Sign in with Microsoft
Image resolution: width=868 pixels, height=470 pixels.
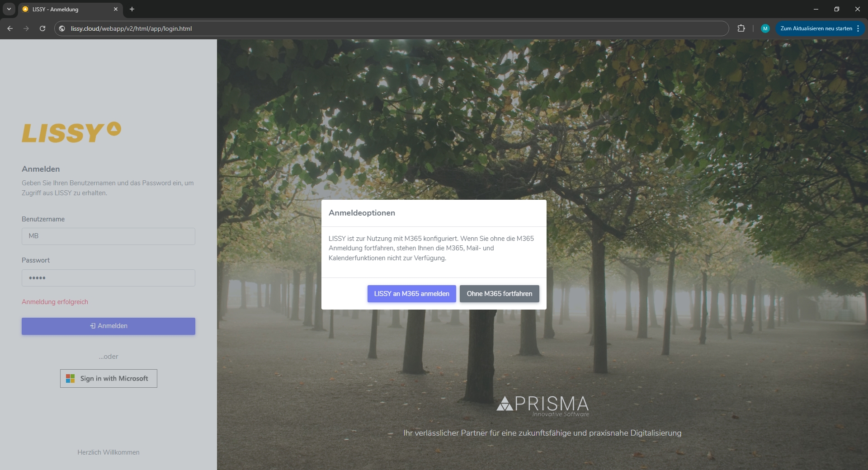pos(108,379)
